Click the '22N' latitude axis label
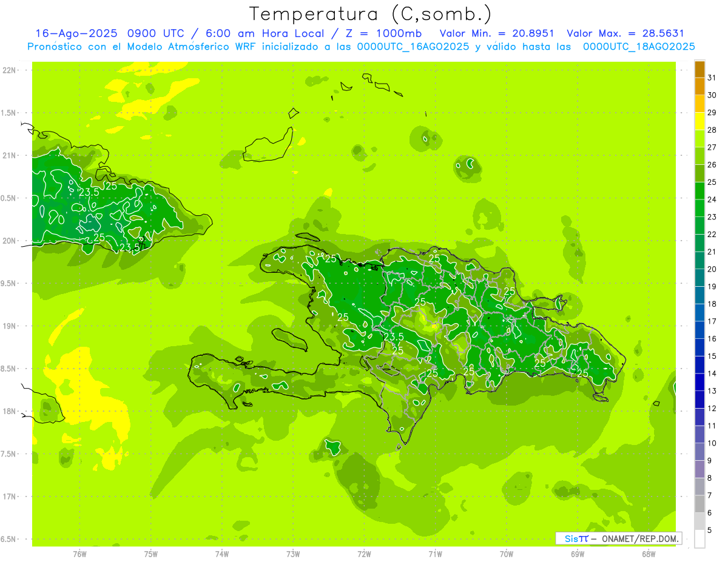728x562 pixels. 10,70
